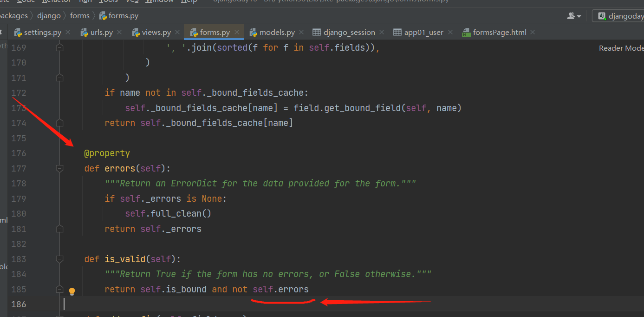
Task: Collapse the errors method at line 177
Action: pos(59,168)
